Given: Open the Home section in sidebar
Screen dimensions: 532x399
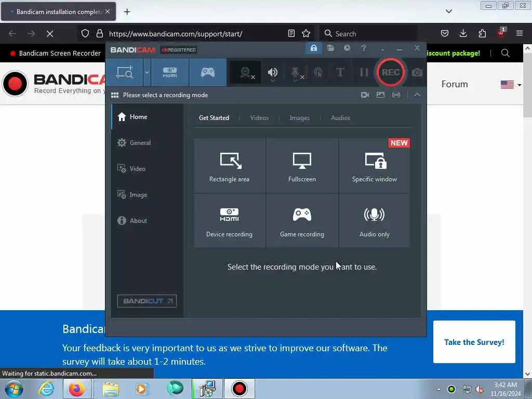Looking at the screenshot, I should coord(147,117).
